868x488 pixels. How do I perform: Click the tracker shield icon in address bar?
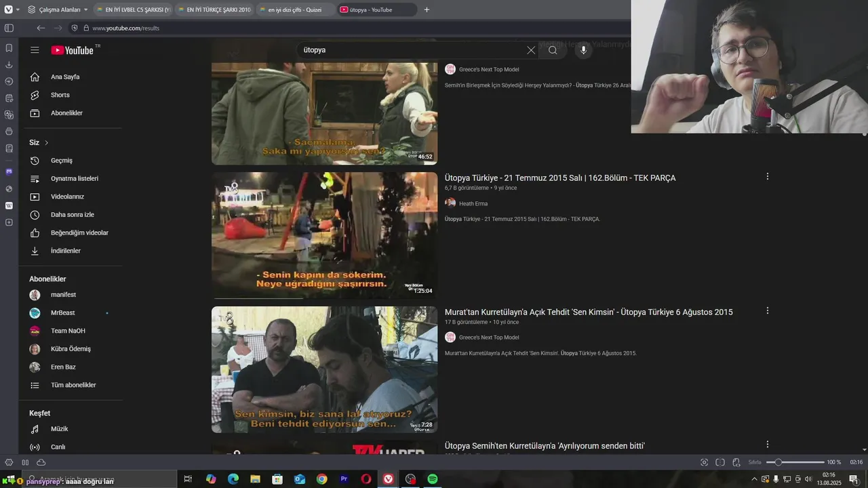pos(75,28)
